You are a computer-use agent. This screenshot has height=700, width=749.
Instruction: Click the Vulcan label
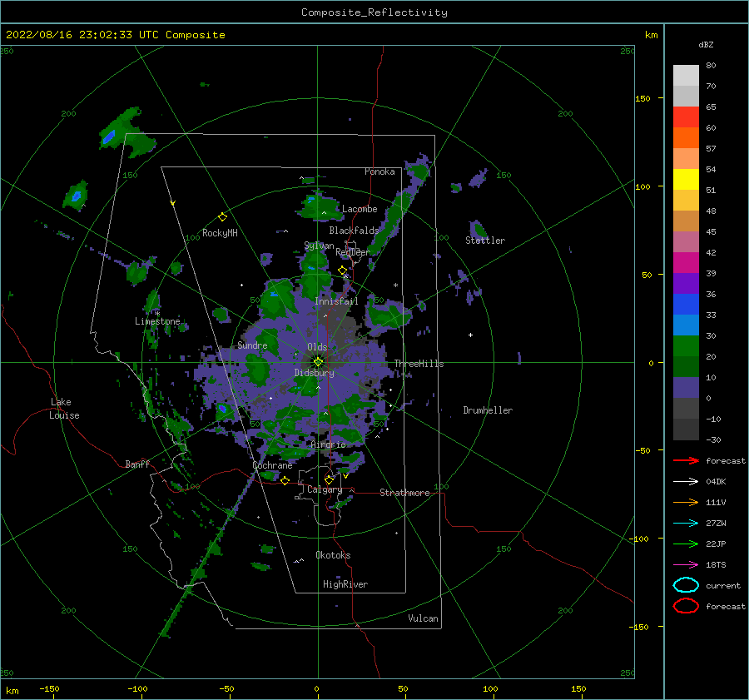(x=424, y=618)
